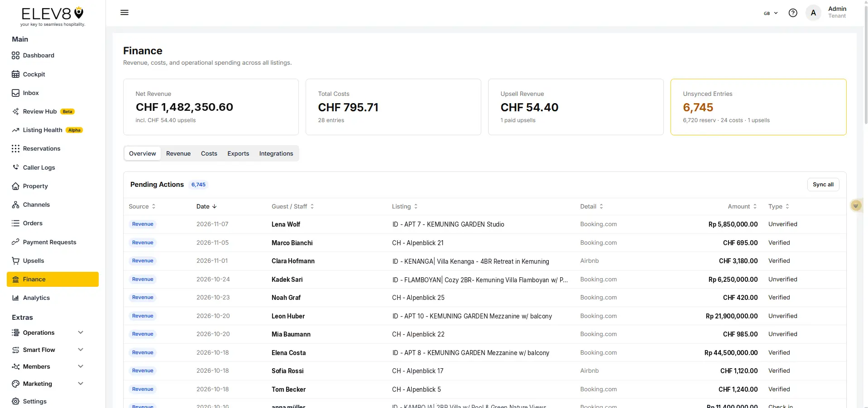
Task: Switch to the Revenue tab
Action: tap(178, 153)
